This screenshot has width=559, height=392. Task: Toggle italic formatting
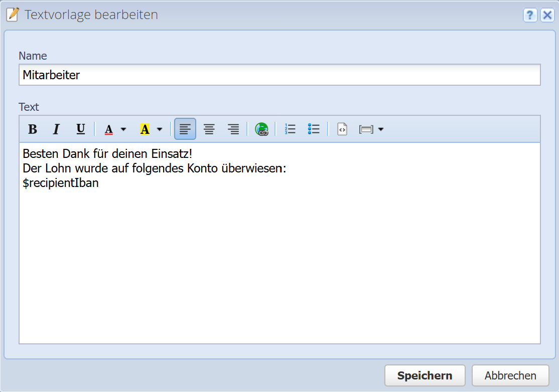56,129
